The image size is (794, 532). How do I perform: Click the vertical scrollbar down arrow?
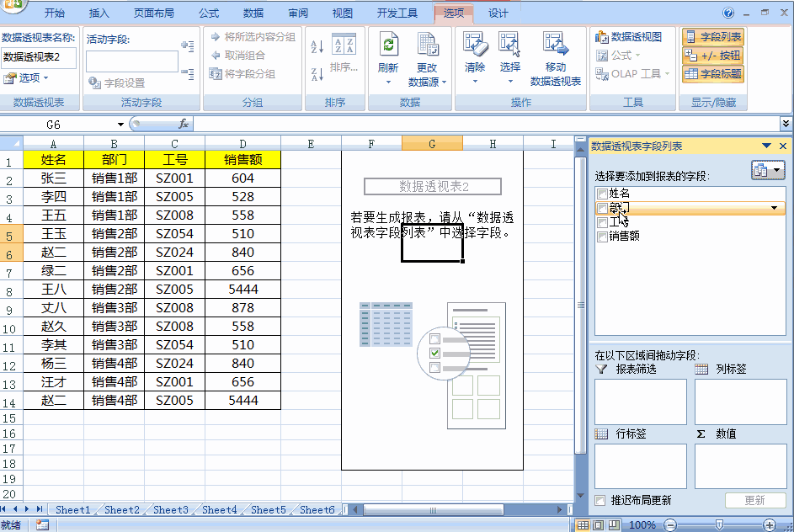[x=581, y=496]
